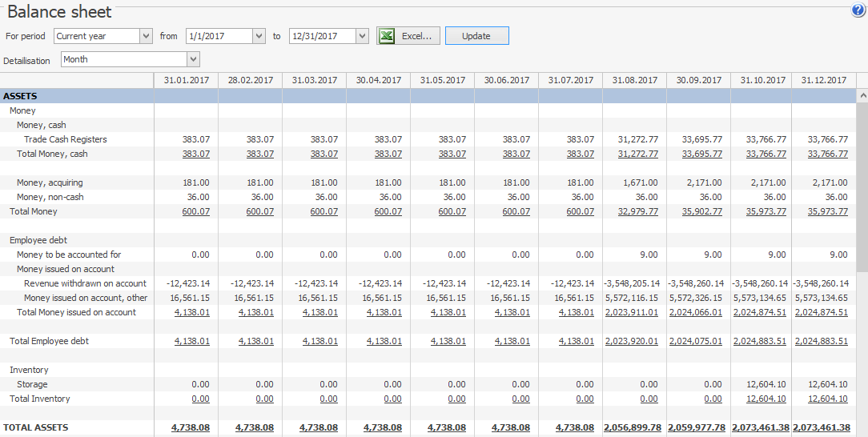
Task: Open Total Money issued on account 2,024,066.01
Action: tap(696, 312)
